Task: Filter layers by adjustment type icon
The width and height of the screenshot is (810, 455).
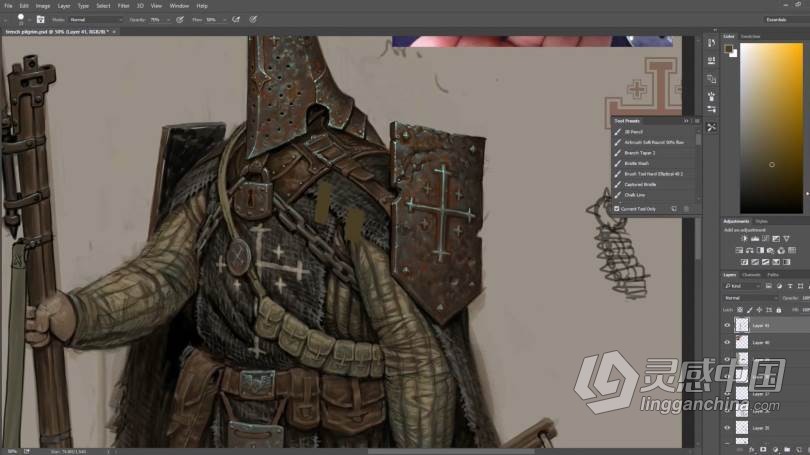Action: (779, 286)
